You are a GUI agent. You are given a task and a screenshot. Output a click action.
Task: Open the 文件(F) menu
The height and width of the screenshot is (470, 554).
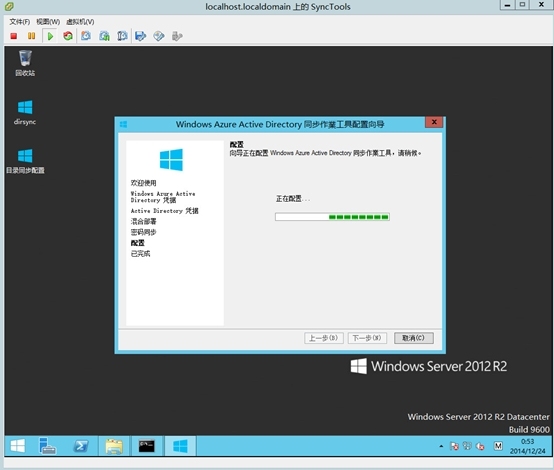[x=19, y=22]
